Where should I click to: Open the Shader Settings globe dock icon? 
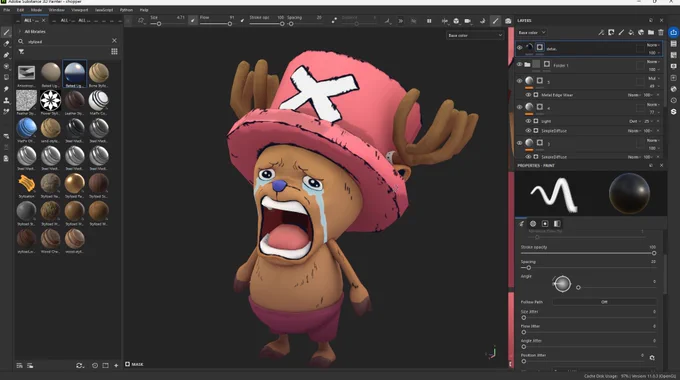[x=673, y=89]
